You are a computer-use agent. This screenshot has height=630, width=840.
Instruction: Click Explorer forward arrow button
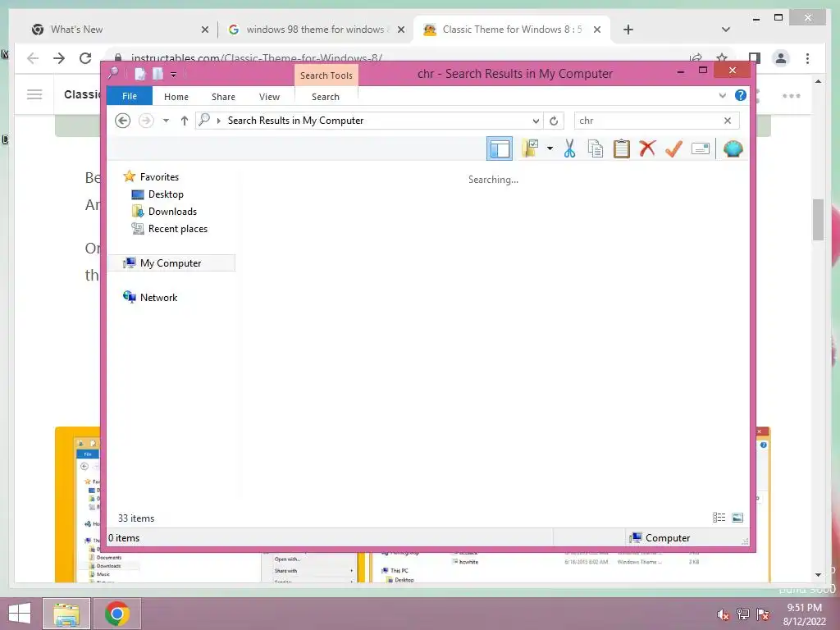pyautogui.click(x=146, y=121)
